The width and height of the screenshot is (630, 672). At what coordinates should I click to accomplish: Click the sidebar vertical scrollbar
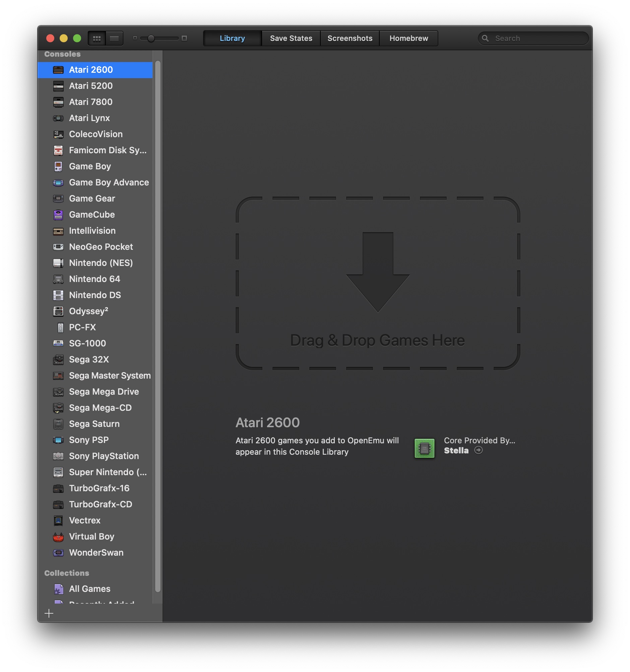point(157,326)
